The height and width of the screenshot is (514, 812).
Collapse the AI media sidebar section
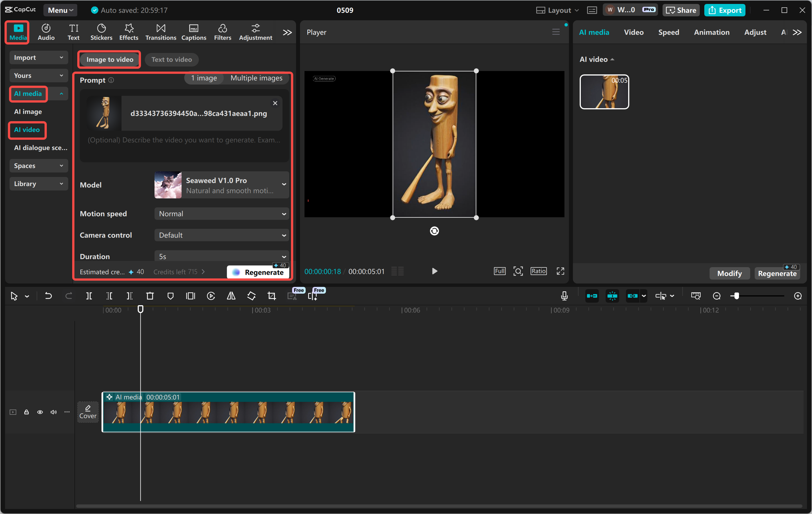tap(61, 94)
